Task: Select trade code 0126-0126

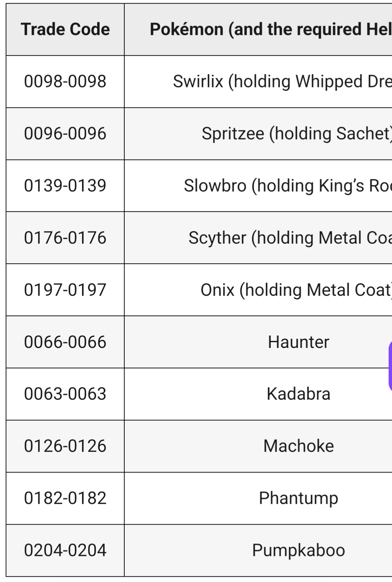Action: coord(65,446)
